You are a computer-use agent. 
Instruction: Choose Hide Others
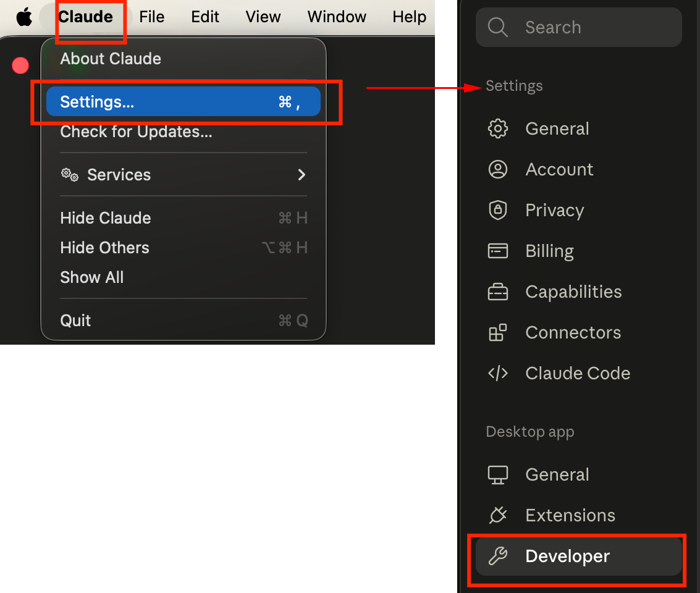coord(183,248)
